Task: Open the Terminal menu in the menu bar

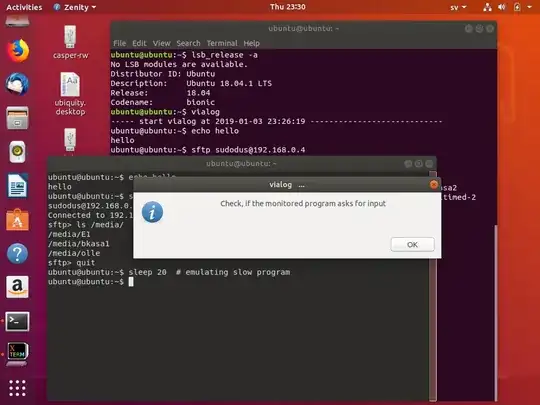Action: (222, 43)
